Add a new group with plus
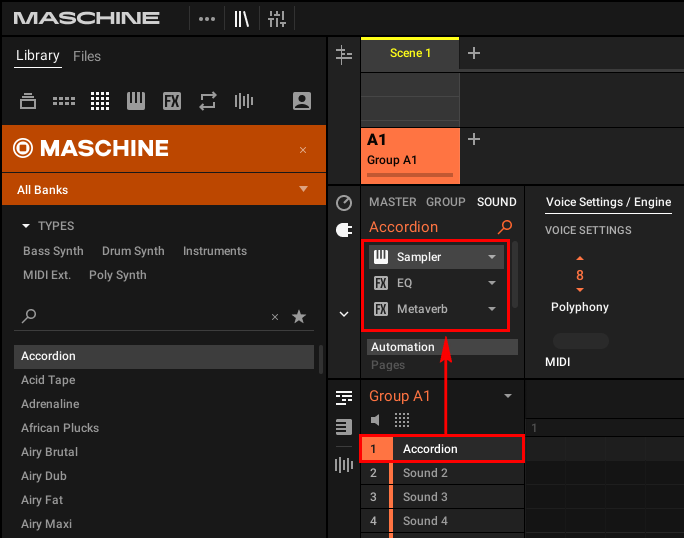This screenshot has width=684, height=538. (x=474, y=140)
